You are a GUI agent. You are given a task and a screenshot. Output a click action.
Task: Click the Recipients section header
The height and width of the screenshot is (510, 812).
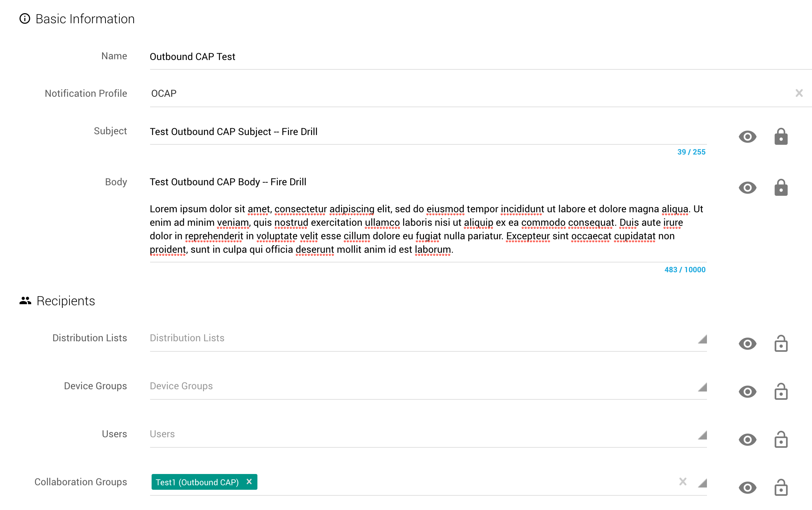(65, 301)
